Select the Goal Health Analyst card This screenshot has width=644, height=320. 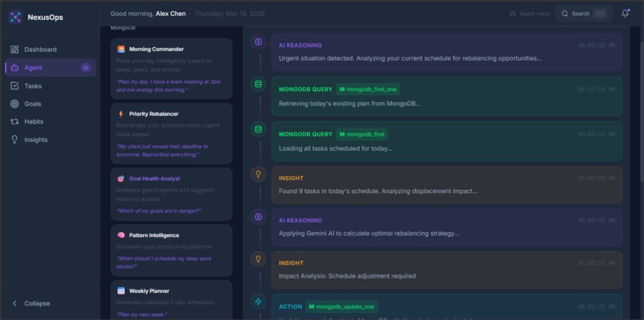[171, 194]
